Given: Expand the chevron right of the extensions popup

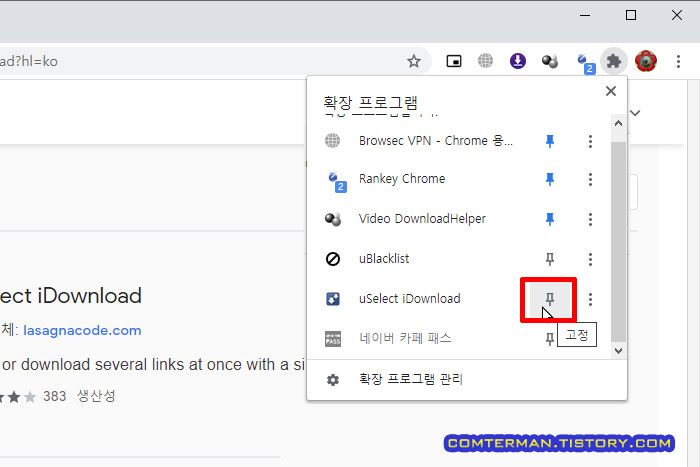Looking at the screenshot, I should point(636,113).
